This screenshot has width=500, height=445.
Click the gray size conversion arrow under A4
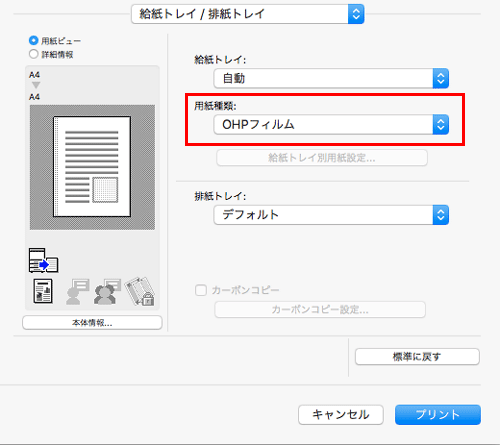point(36,85)
